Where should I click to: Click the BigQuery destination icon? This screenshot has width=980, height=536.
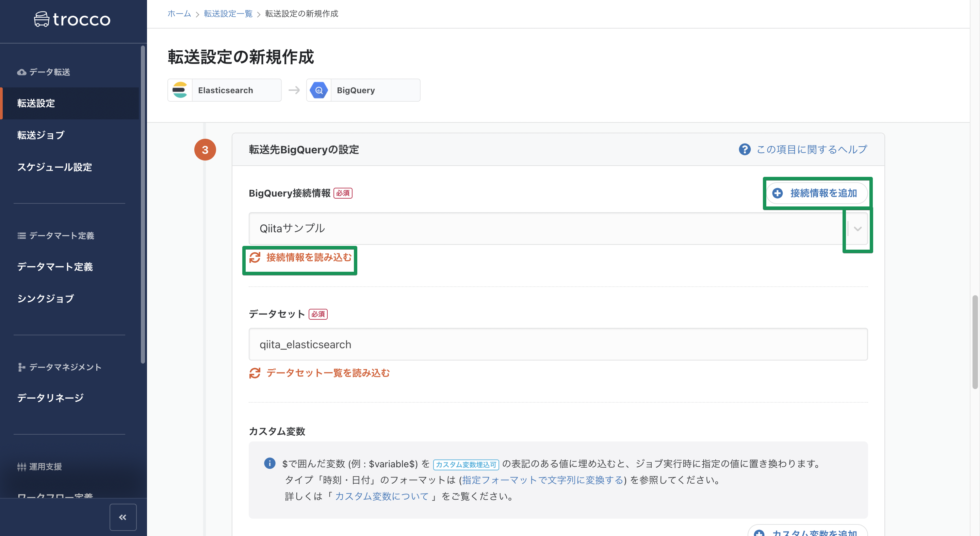(319, 90)
